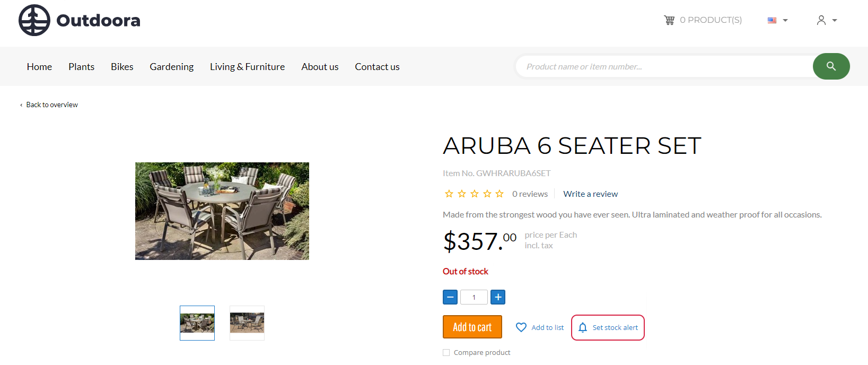
Task: Tick the Compare product checkbox
Action: [x=446, y=352]
